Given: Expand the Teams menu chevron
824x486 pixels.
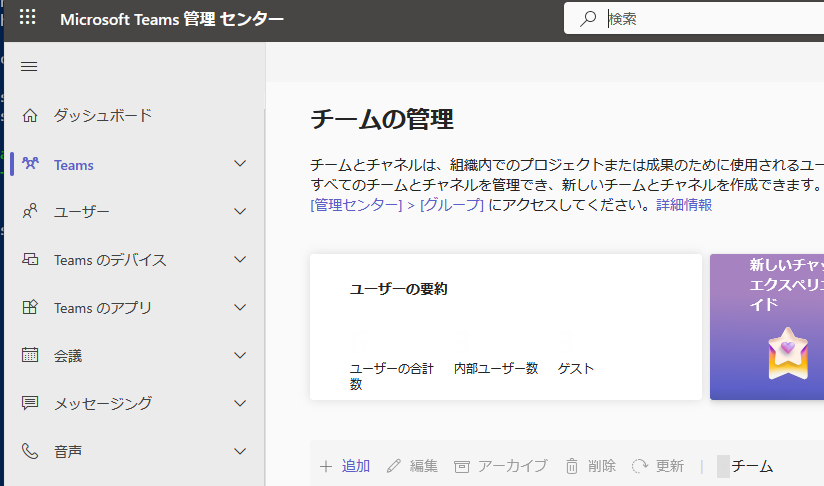Looking at the screenshot, I should coord(240,163).
